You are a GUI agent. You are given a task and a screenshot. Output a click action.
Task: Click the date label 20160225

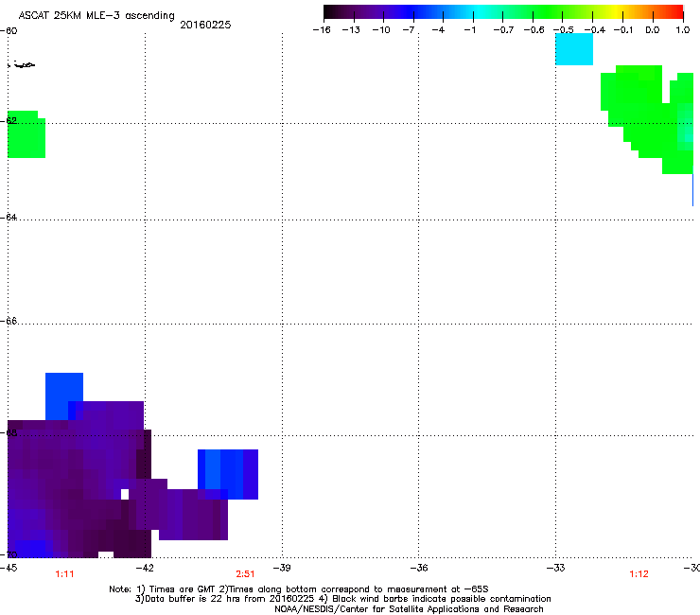coord(205,25)
